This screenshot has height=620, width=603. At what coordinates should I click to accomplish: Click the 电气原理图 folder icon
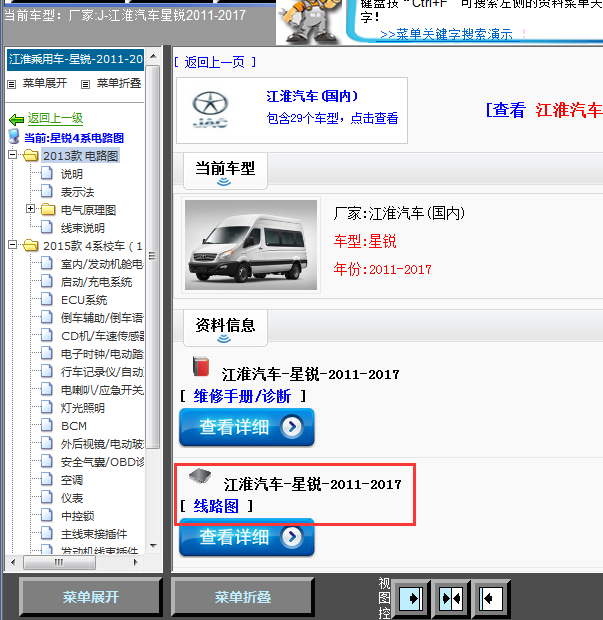click(48, 209)
